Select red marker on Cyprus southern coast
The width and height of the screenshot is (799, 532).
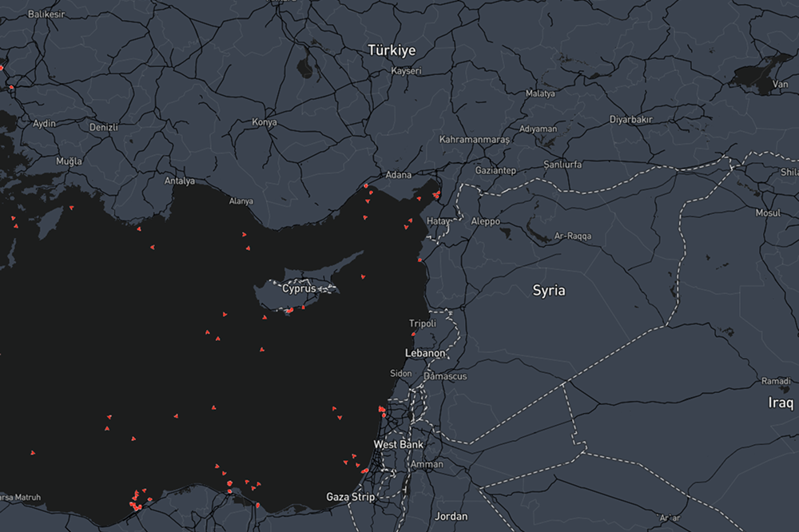[289, 311]
